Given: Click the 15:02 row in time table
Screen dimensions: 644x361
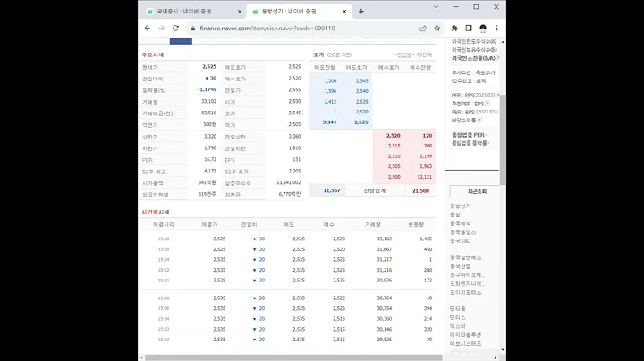Looking at the screenshot, I should [x=287, y=340].
